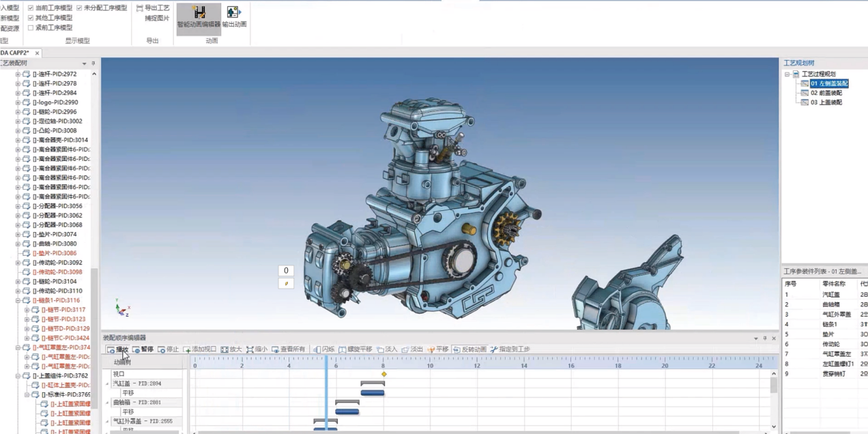Screen dimensions: 868x434
Task: Open the 智能动画编辑器 animation editor
Action: pyautogui.click(x=199, y=17)
